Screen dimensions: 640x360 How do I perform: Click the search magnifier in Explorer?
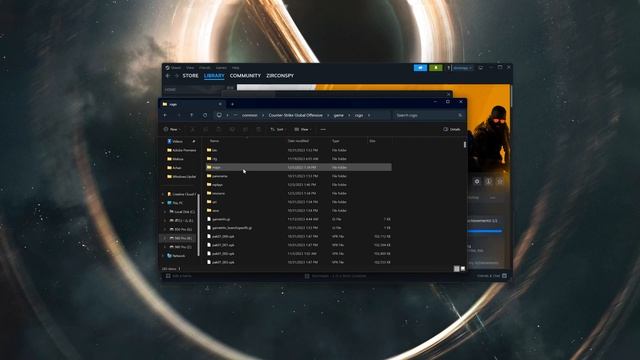(x=460, y=116)
